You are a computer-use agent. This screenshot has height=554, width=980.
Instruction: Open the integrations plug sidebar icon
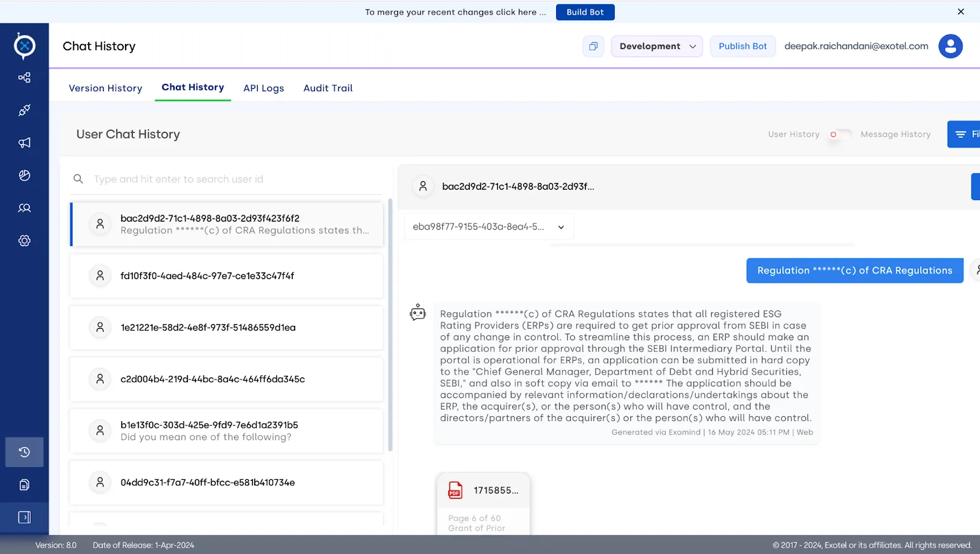(24, 110)
